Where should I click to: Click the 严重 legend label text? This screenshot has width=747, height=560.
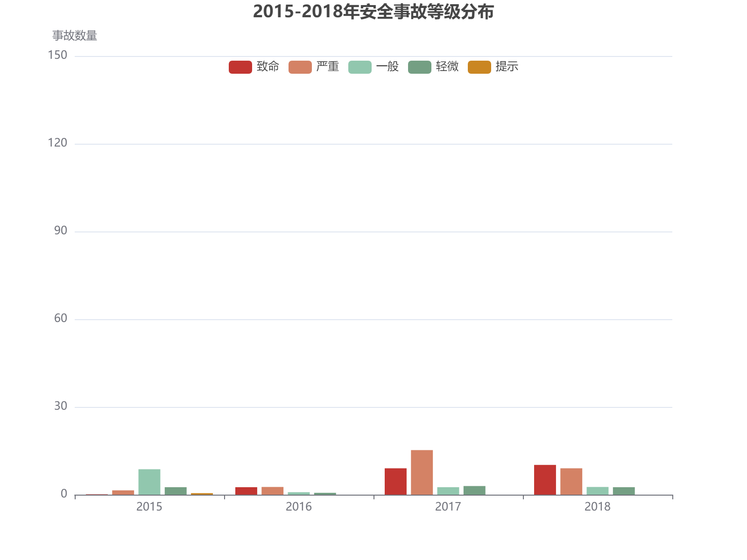coord(328,67)
